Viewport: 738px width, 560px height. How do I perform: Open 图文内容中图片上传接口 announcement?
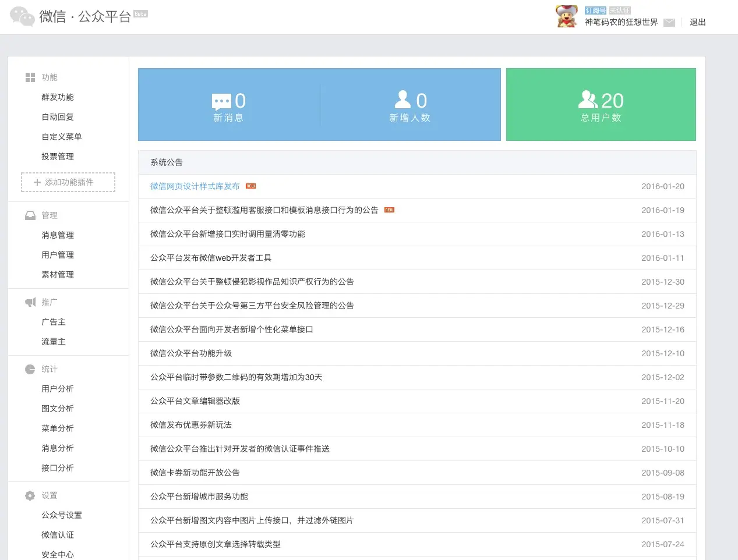252,520
